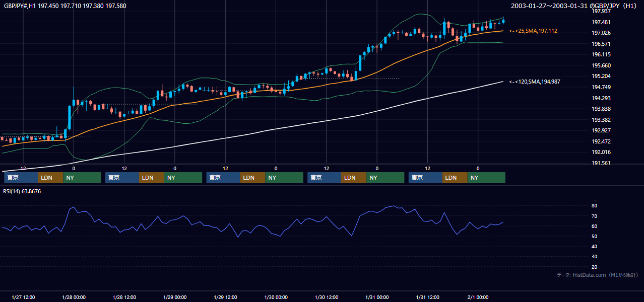This screenshot has width=644, height=302.
Task: Click the 東京 session box above 1/28 12:00
Action: click(x=122, y=178)
